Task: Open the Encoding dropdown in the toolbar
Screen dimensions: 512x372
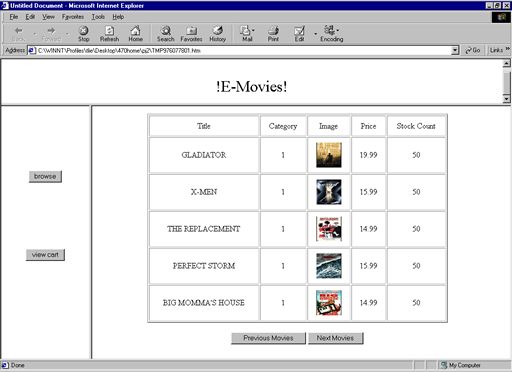Action: tap(332, 34)
